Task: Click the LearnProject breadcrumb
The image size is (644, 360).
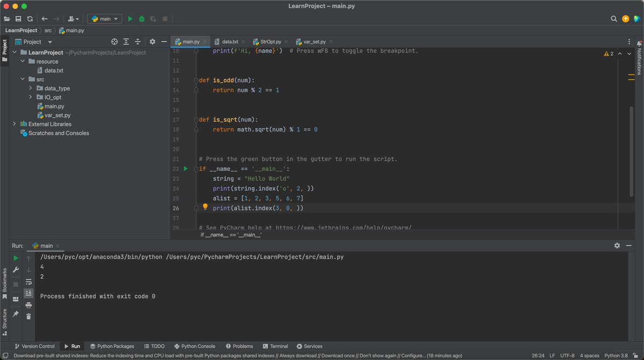Action: pos(21,31)
